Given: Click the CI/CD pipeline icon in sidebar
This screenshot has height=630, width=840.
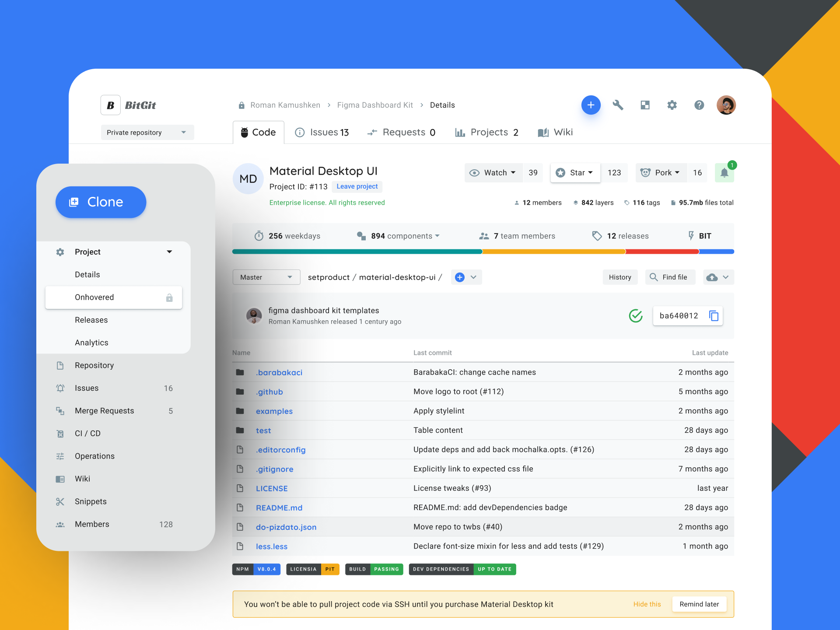Looking at the screenshot, I should [59, 434].
